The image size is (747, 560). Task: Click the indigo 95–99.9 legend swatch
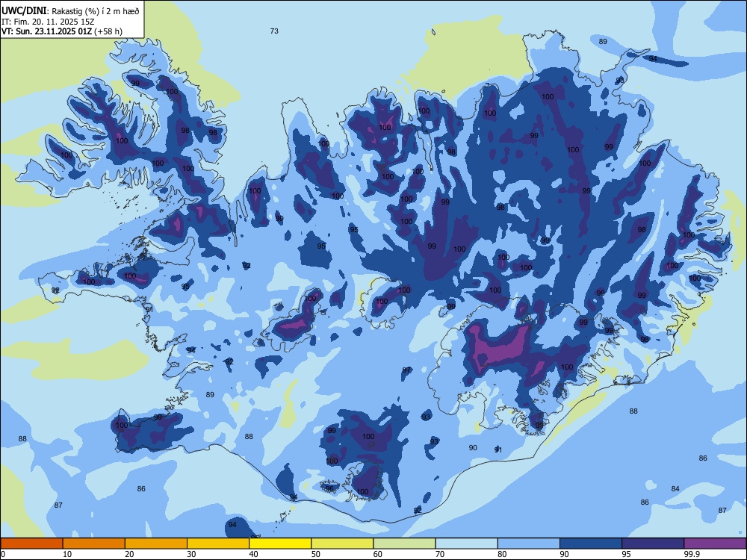pyautogui.click(x=653, y=544)
